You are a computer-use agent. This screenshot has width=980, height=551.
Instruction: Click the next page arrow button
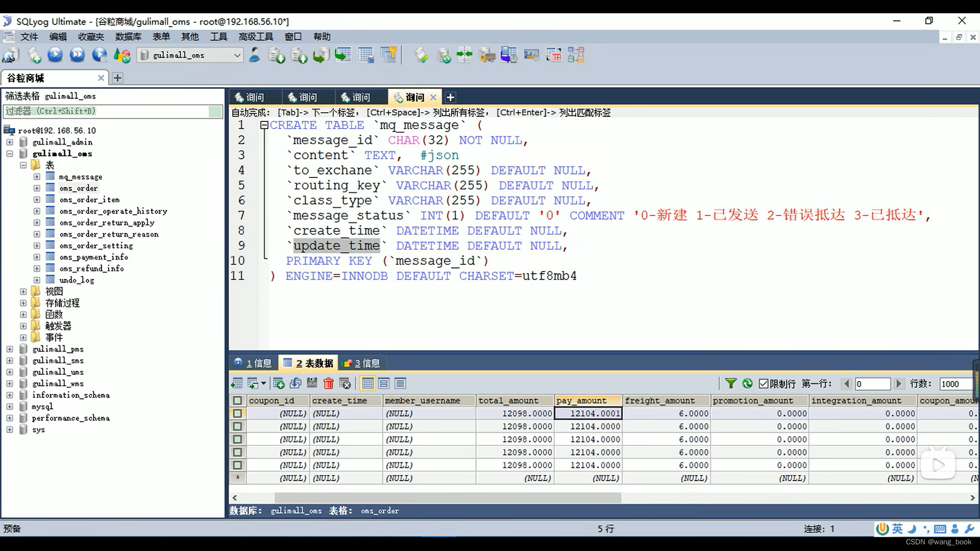click(899, 384)
